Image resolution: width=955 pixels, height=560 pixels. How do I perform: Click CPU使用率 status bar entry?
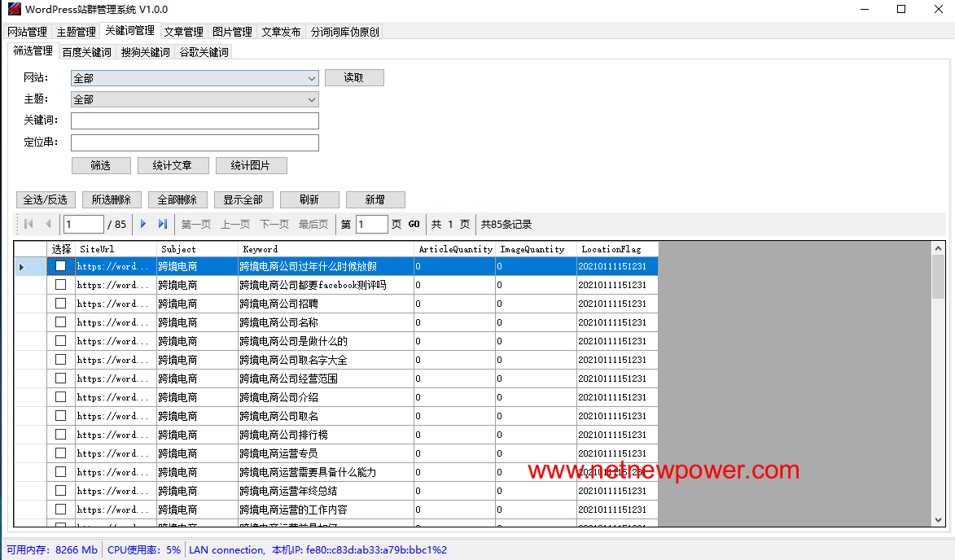coord(144,549)
